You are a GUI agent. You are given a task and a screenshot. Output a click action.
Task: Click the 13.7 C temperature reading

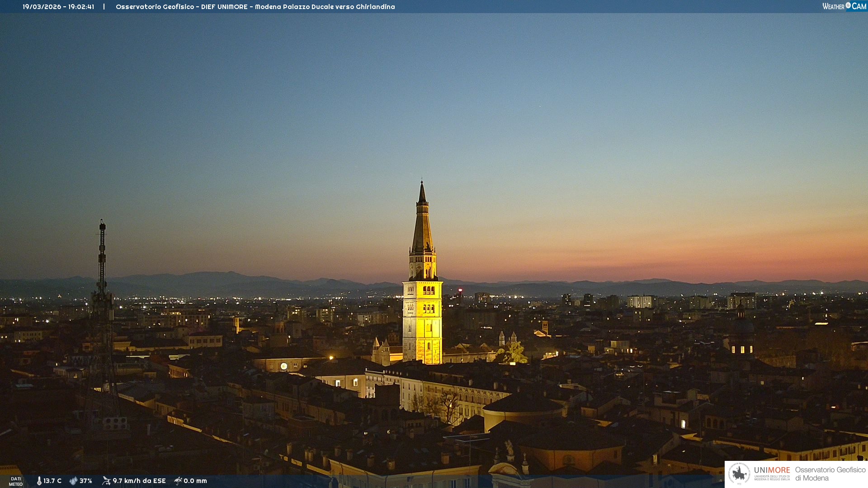click(x=52, y=481)
